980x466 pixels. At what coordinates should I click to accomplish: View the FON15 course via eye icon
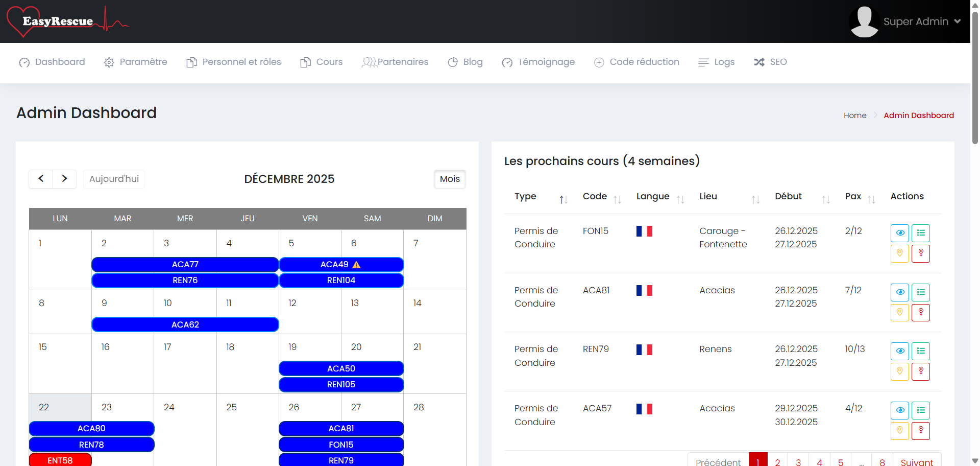click(899, 233)
